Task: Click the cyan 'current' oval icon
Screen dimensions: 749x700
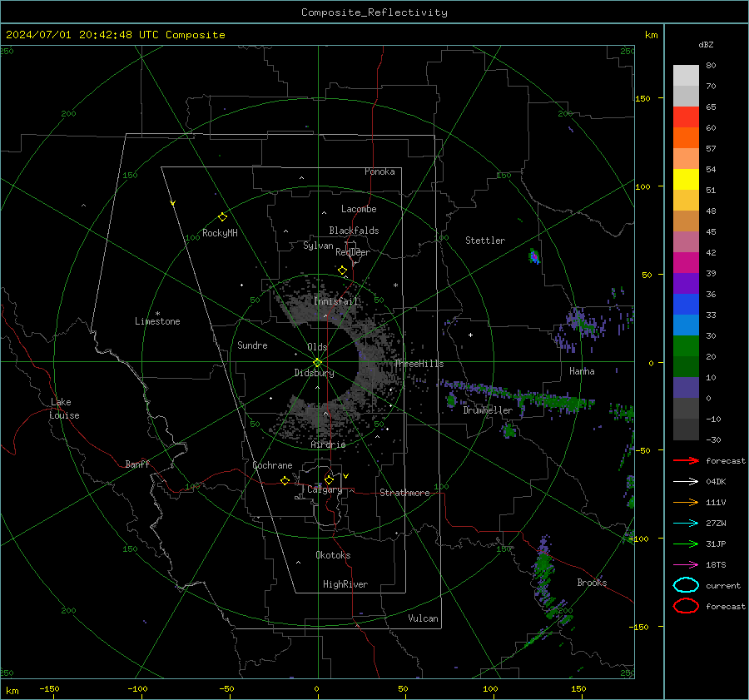Action: 686,585
